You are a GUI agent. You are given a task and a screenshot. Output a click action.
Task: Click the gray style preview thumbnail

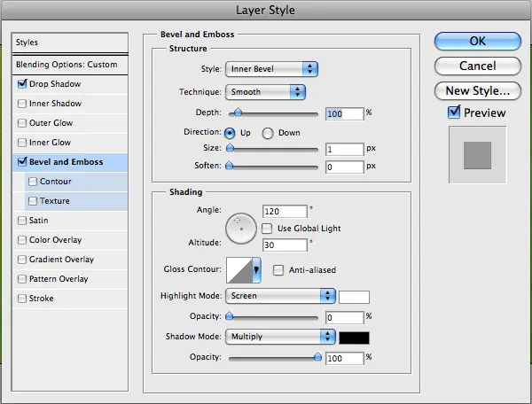click(477, 155)
